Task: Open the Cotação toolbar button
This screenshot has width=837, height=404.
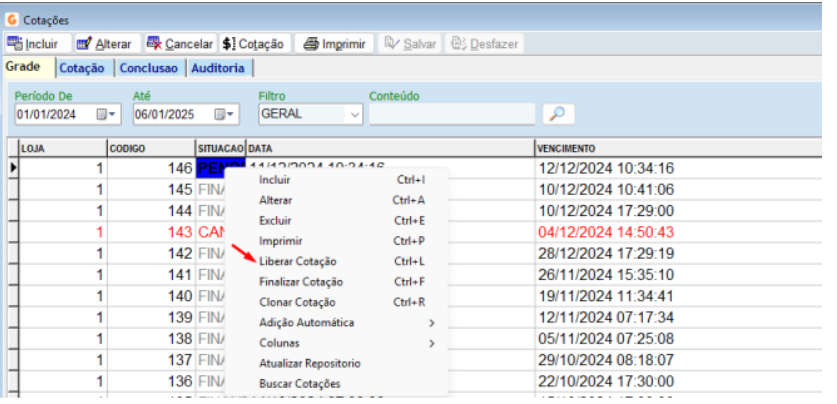Action: click(255, 44)
